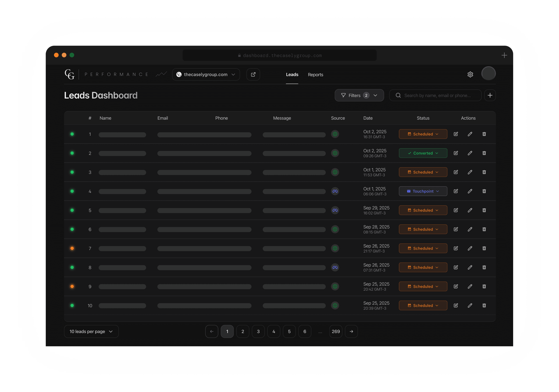Select the Meta source icon on lead 4

point(335,191)
